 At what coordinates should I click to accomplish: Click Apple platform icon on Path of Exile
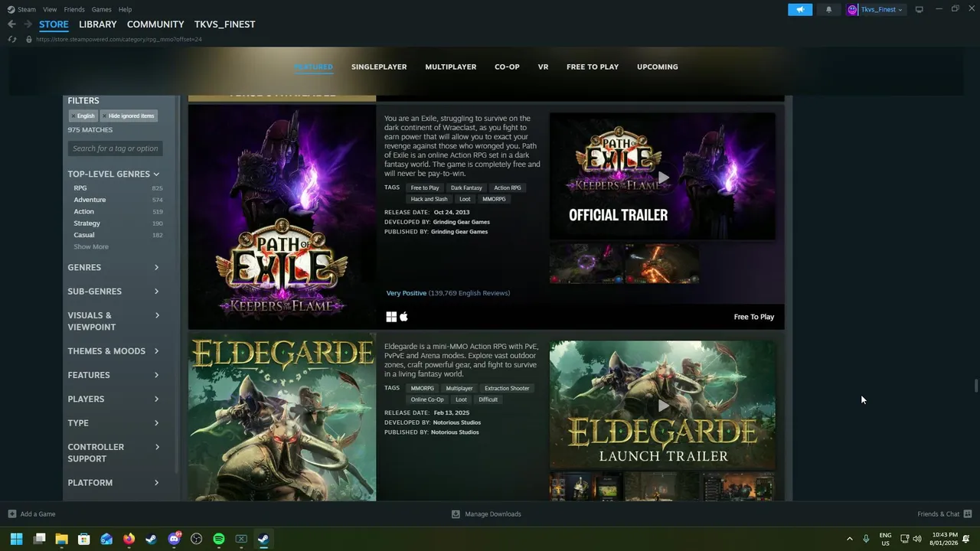(x=404, y=317)
